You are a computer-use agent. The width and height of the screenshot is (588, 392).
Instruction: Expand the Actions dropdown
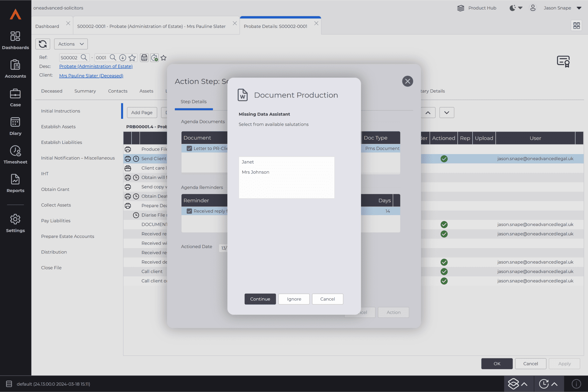point(71,44)
